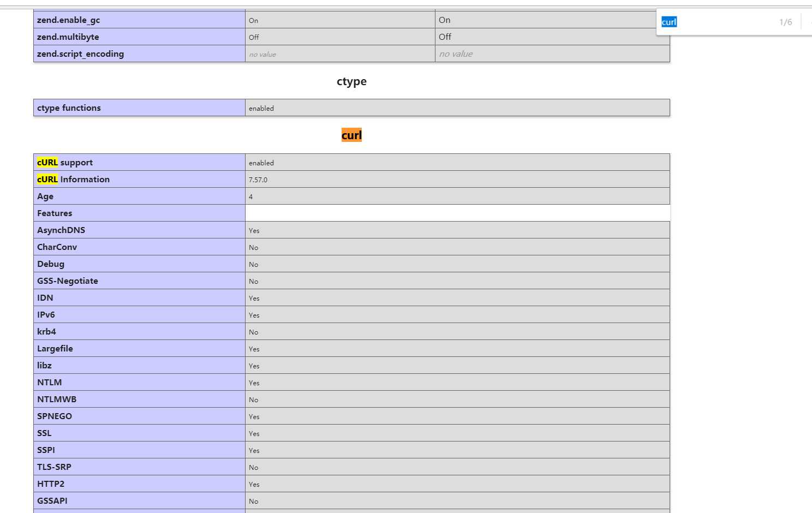Click the 1/6 match counter in find bar
Viewport: 812px width, 513px height.
[x=785, y=22]
